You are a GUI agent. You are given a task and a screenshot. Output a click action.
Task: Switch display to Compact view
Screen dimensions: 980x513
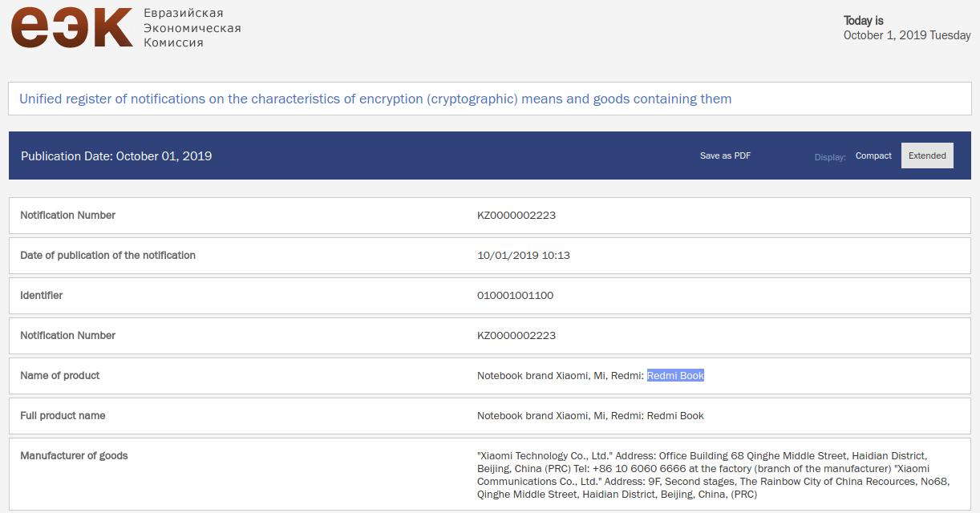[873, 156]
